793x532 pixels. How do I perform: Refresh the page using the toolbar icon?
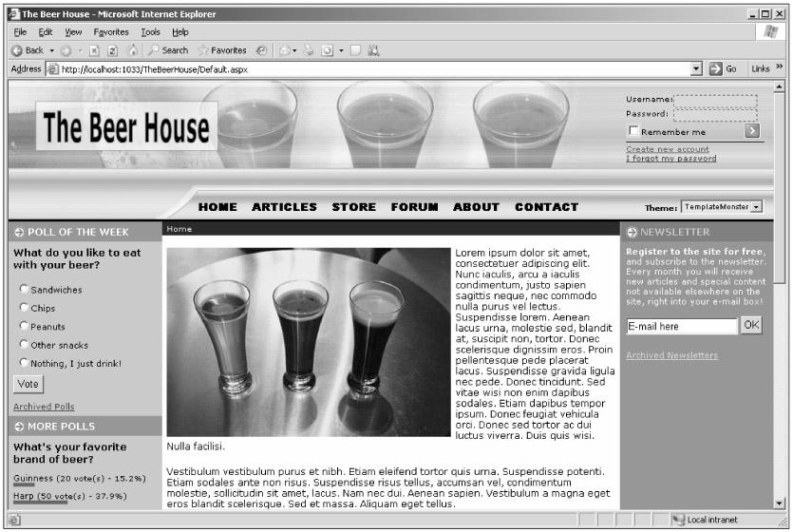tap(113, 50)
